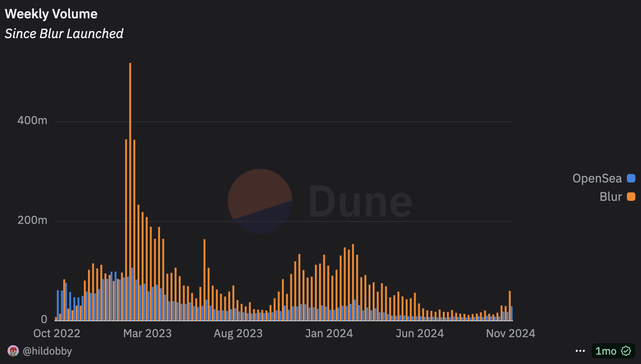
Task: Click the Blur orange legend swatch
Action: coord(631,197)
